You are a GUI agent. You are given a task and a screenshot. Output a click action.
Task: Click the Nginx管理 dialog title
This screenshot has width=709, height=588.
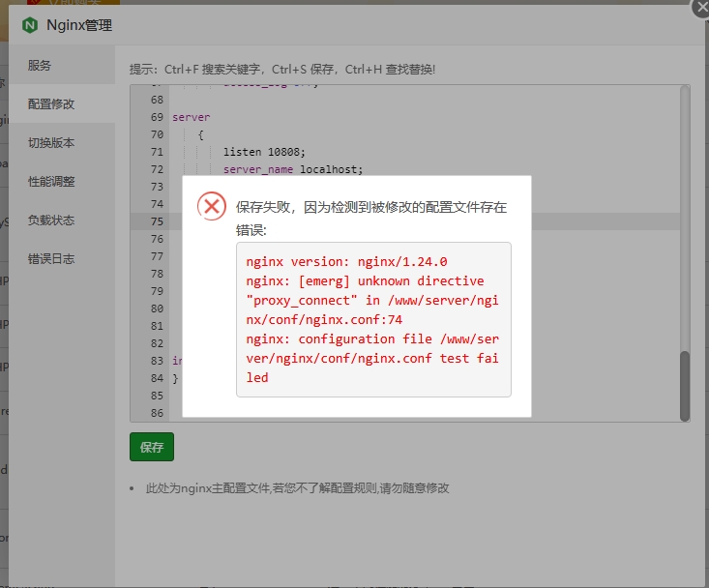(x=79, y=25)
